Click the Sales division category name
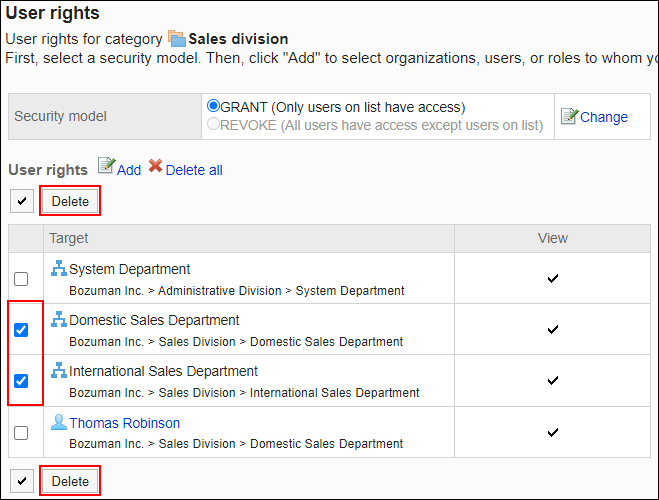The height and width of the screenshot is (500, 659). coord(238,39)
